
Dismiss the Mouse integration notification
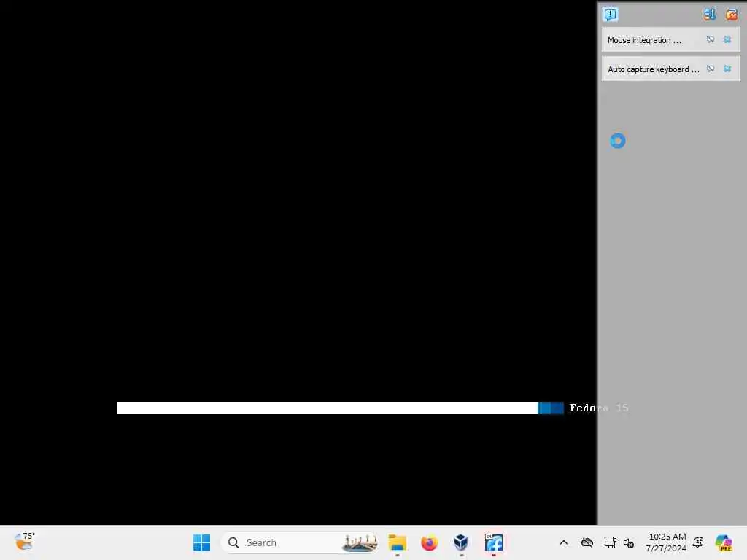727,39
